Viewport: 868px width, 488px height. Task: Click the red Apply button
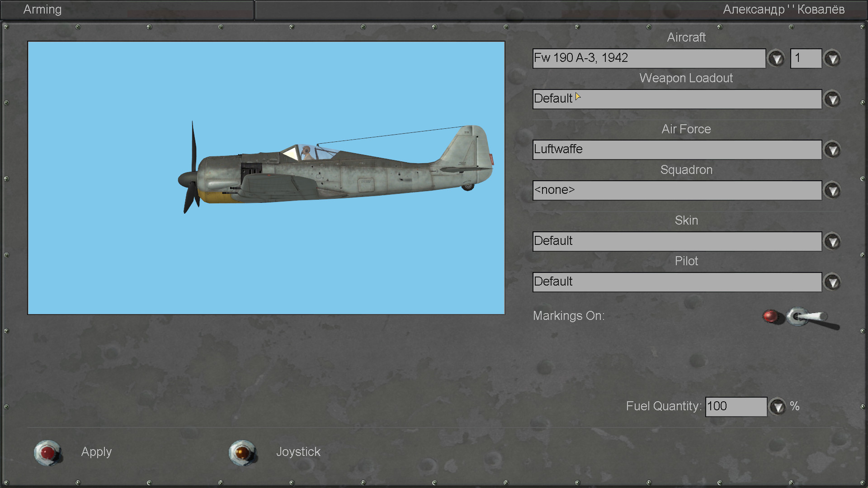tap(48, 452)
